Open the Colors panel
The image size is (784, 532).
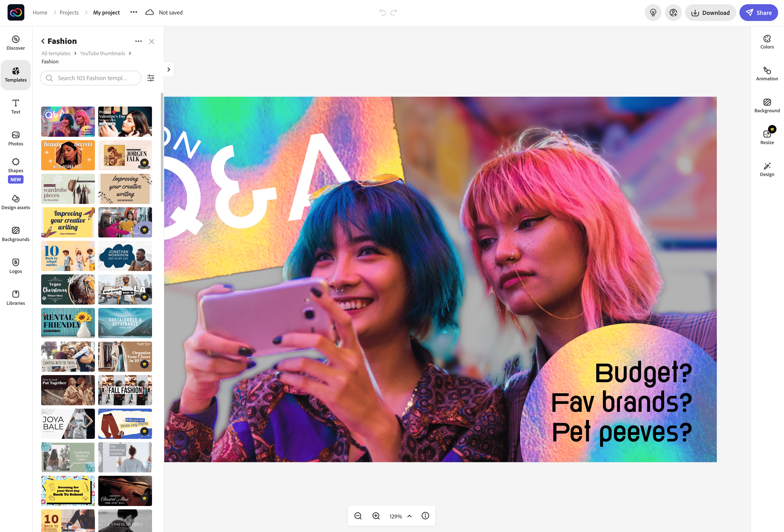pos(767,42)
